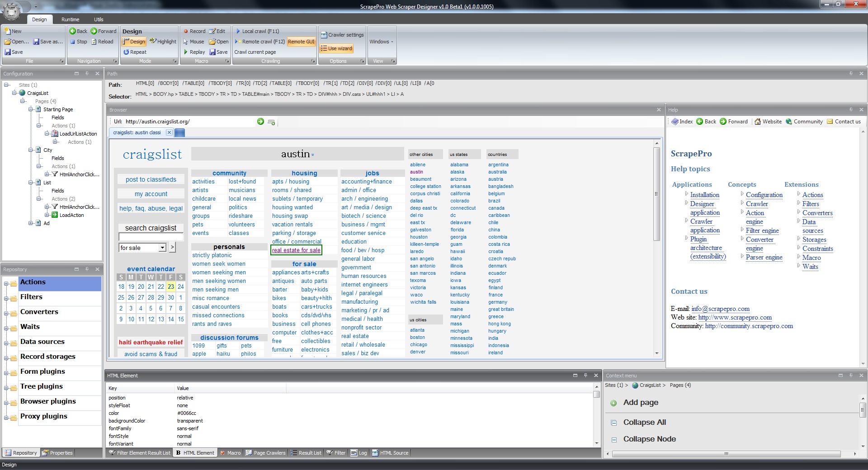This screenshot has height=470, width=868.
Task: Expand the Ad page node
Action: pyautogui.click(x=31, y=223)
